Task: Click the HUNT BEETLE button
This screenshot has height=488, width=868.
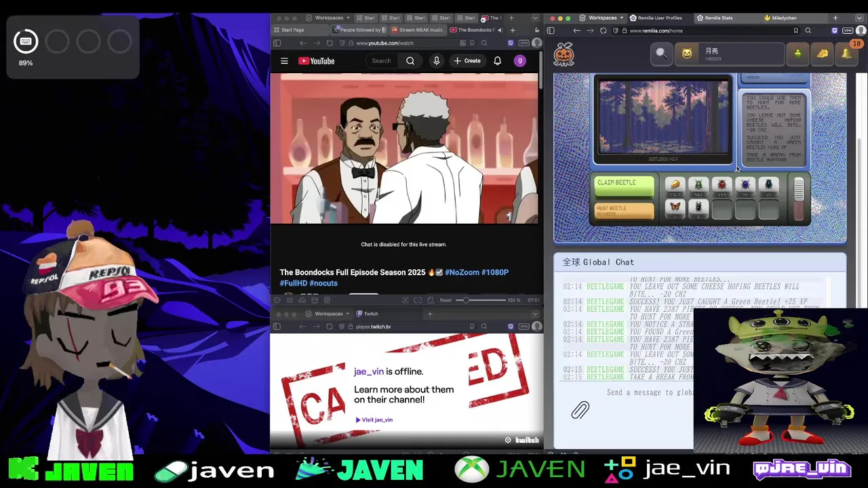Action: pos(625,211)
